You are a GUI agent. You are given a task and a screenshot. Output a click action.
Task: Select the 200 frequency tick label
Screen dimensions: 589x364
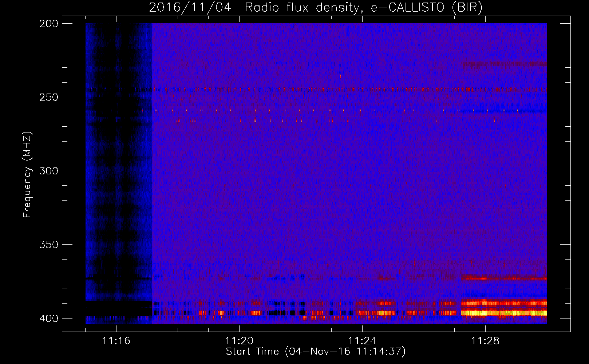click(49, 24)
